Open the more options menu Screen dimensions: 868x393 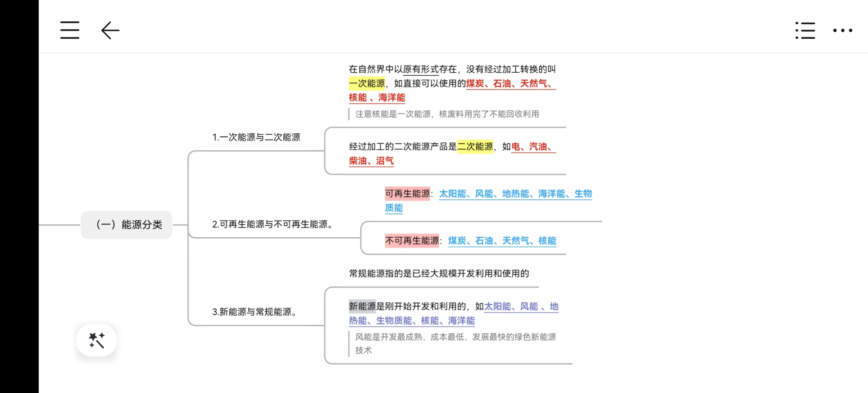[842, 31]
